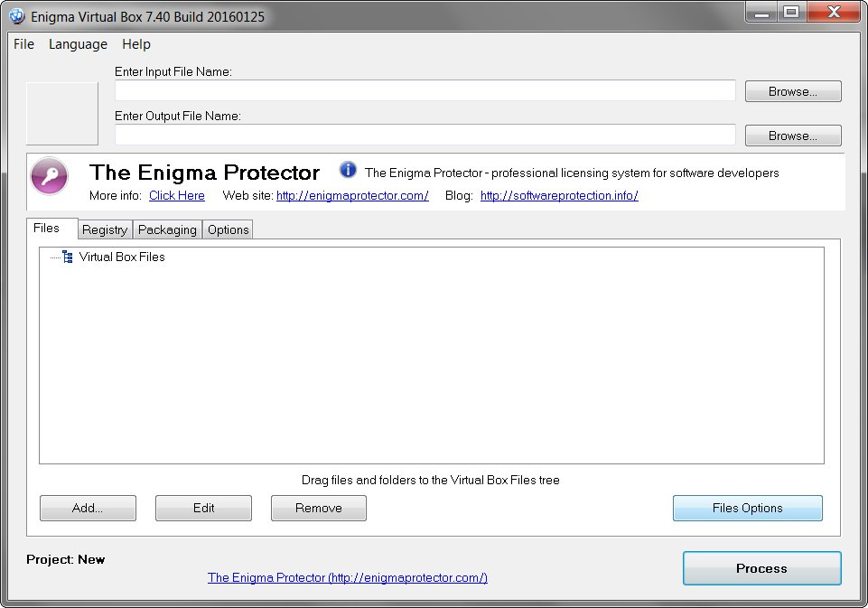Image resolution: width=868 pixels, height=608 pixels.
Task: Switch to the Registry tab
Action: pos(105,229)
